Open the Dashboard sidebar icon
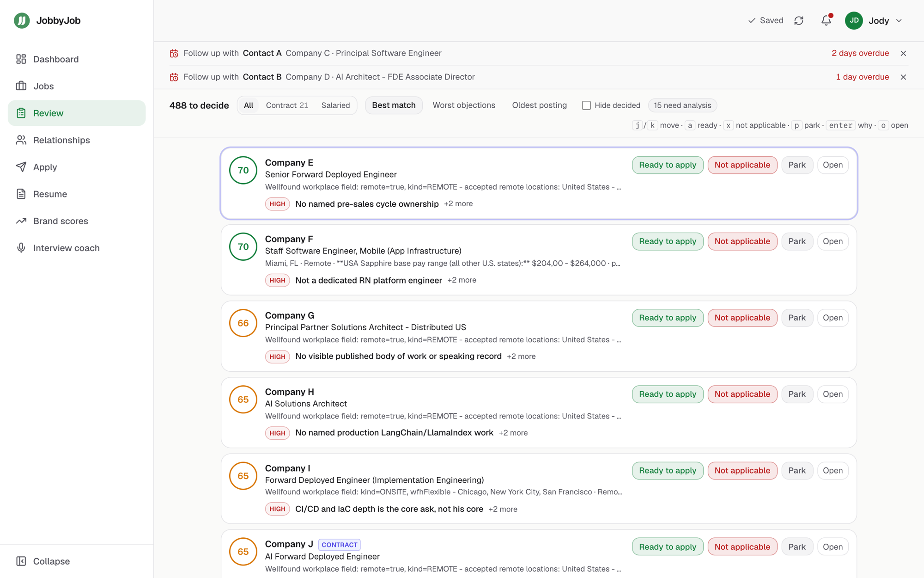The height and width of the screenshot is (578, 924). [21, 59]
